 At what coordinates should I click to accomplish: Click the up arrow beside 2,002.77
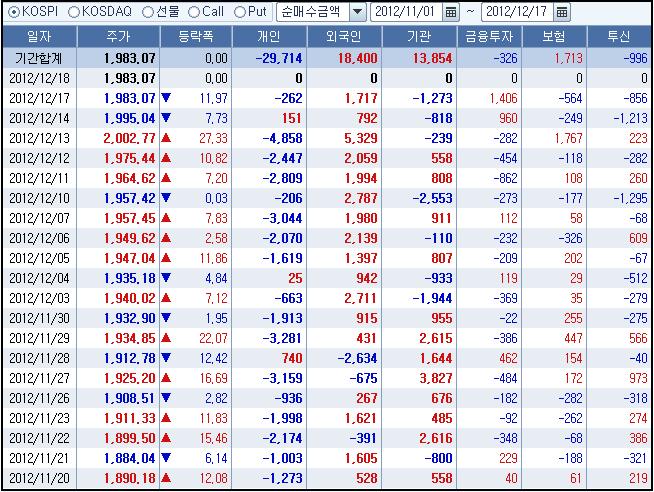click(x=166, y=138)
